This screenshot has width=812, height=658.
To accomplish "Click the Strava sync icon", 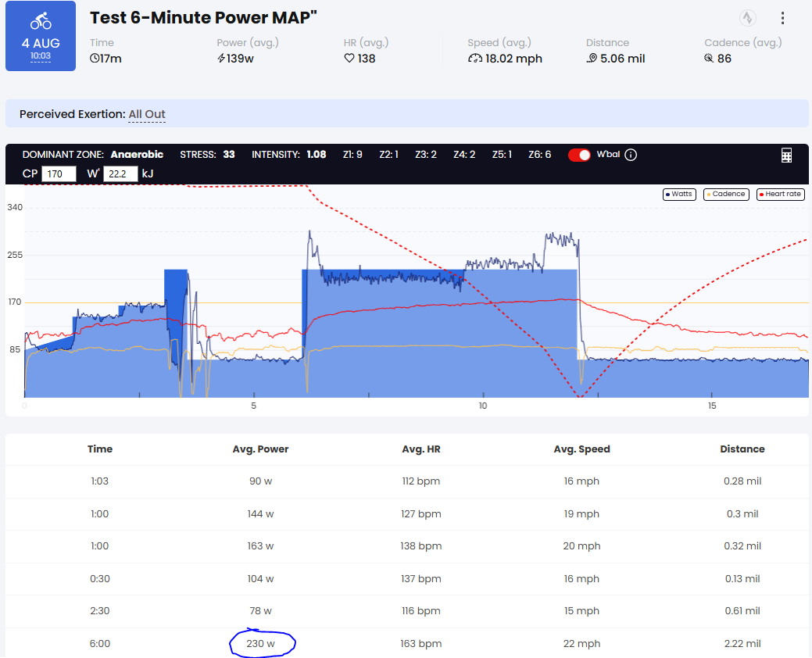I will tap(747, 18).
